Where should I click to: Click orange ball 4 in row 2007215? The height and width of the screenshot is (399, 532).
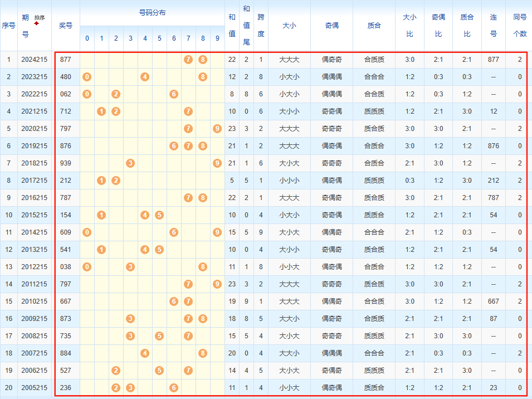point(145,353)
